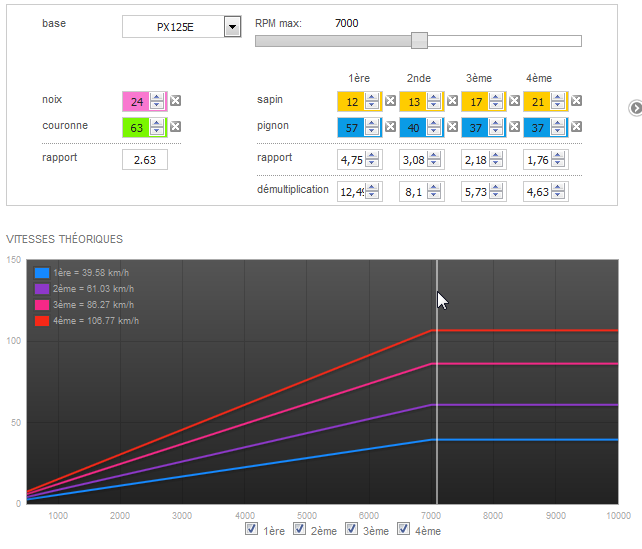Adjust the couronne stepper arrows
The height and width of the screenshot is (549, 642).
pyautogui.click(x=157, y=127)
